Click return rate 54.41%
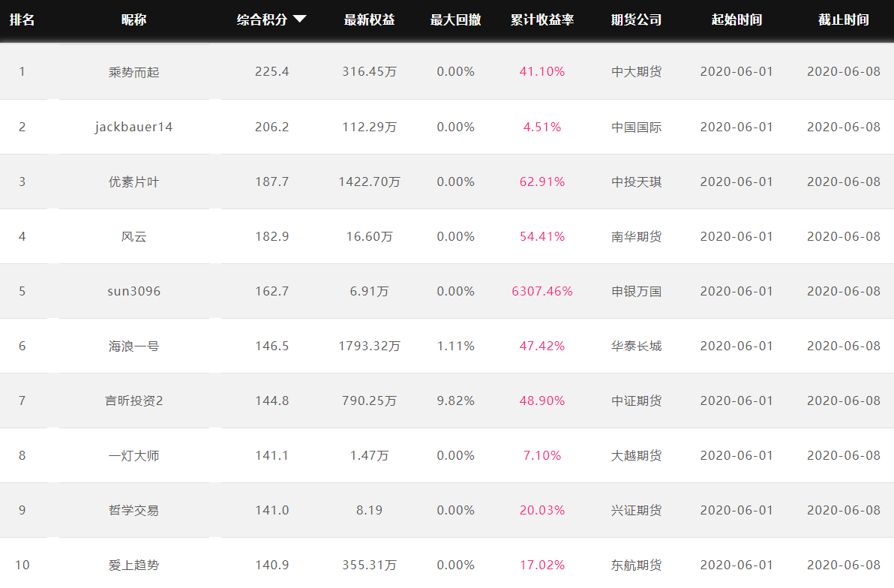Image resolution: width=894 pixels, height=588 pixels. point(542,236)
